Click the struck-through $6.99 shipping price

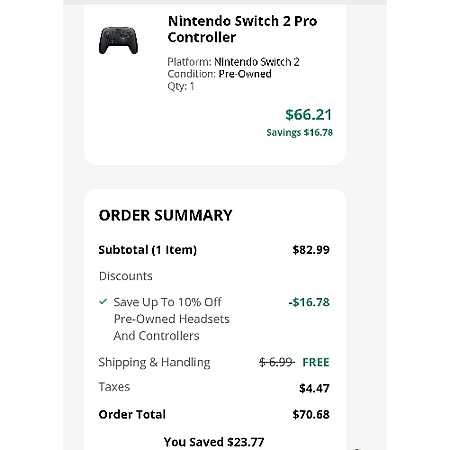pyautogui.click(x=277, y=362)
